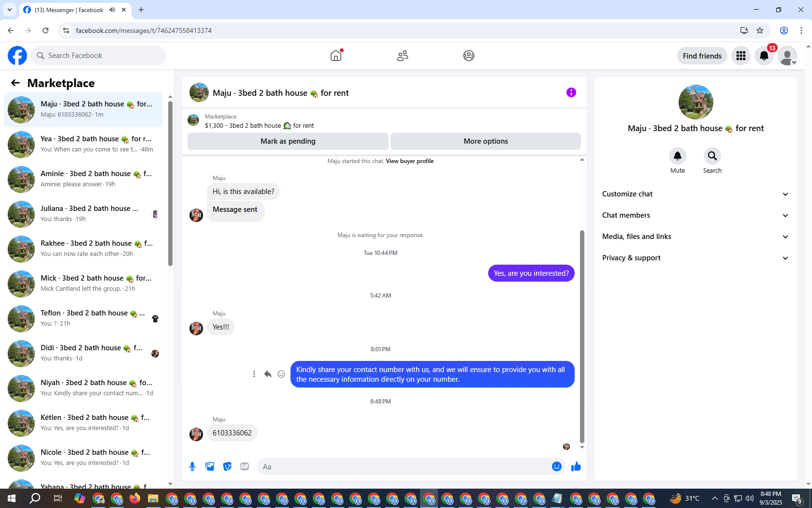This screenshot has width=812, height=508.
Task: Open Yea conversation in chat list
Action: (83, 145)
